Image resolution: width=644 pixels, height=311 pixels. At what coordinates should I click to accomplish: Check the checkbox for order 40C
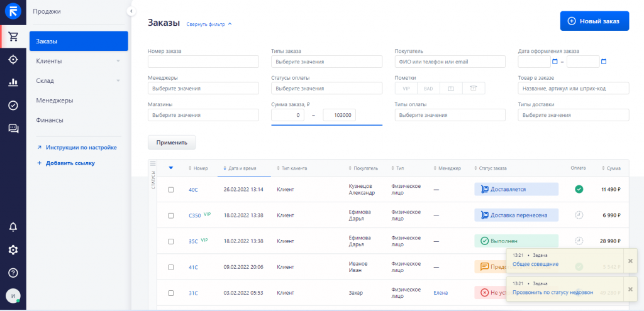click(170, 190)
